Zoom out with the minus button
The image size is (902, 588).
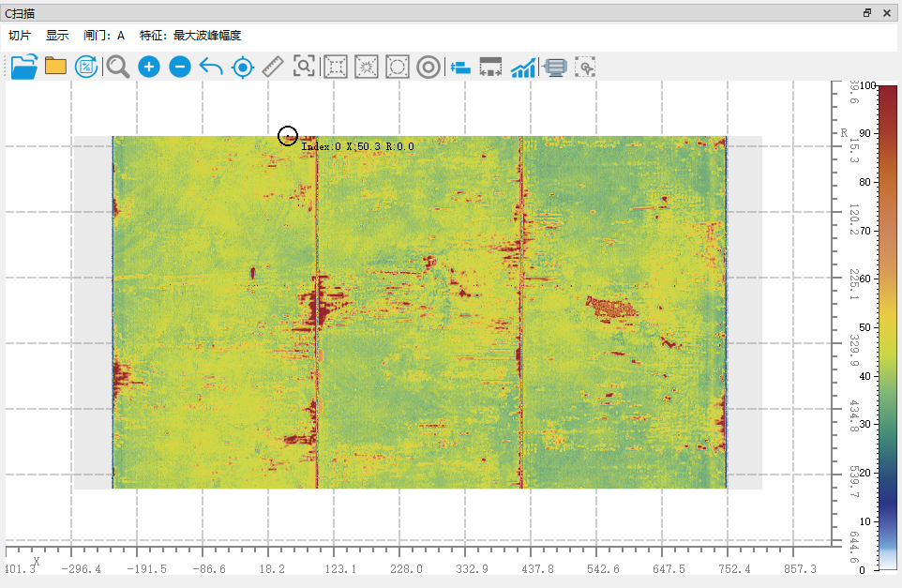click(180, 67)
